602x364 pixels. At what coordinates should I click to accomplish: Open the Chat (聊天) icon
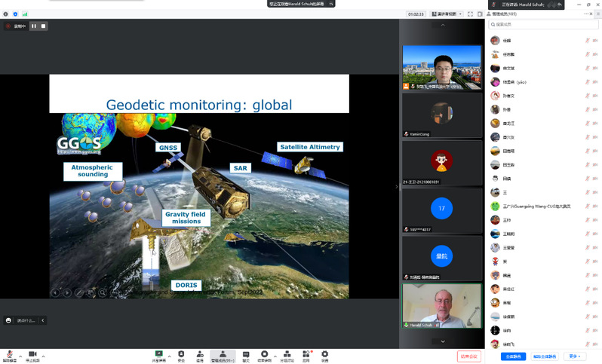pos(246,355)
